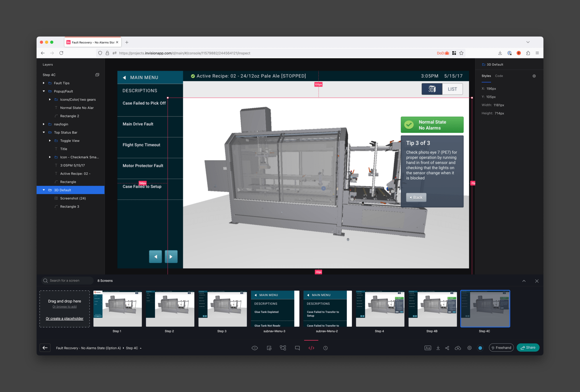Viewport: 580px width, 392px height.
Task: Open Comment mode speech bubble icon
Action: (297, 348)
